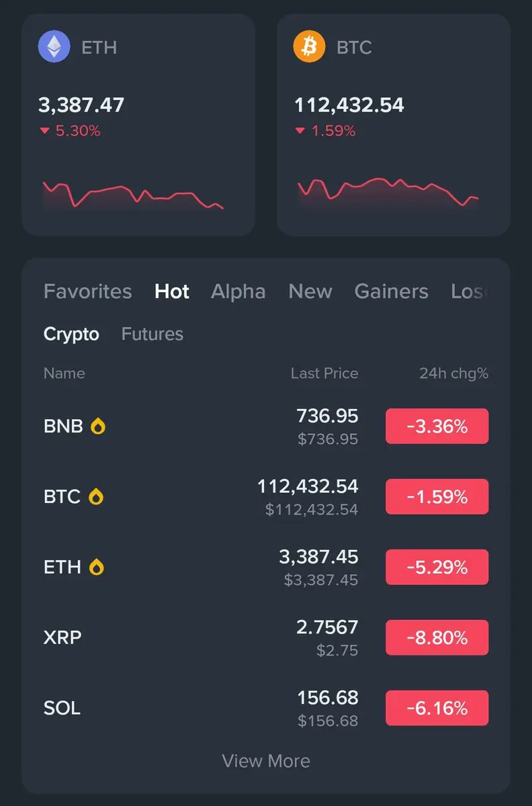Open the BTC price sparkline chart

point(388,191)
